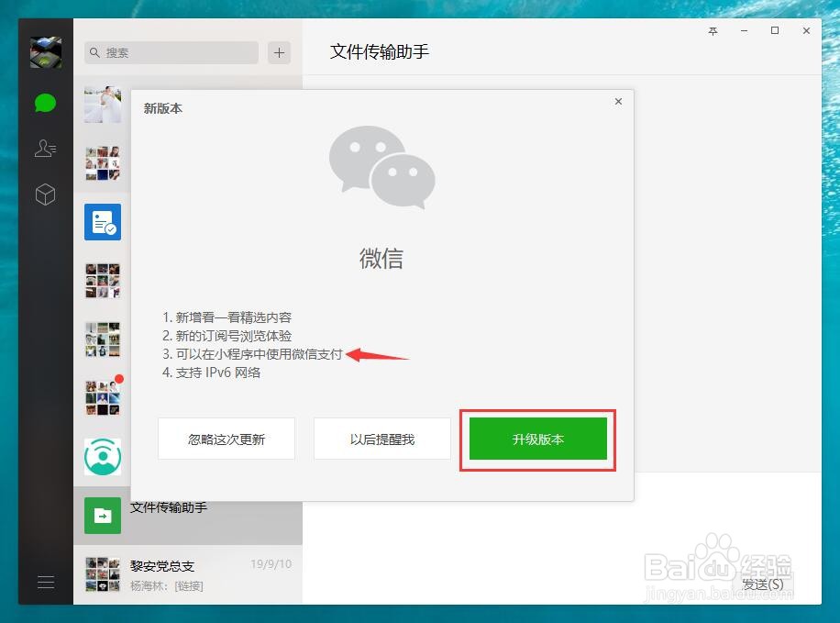Open the teal radio-style icon in the chat list
The width and height of the screenshot is (840, 623).
click(102, 456)
